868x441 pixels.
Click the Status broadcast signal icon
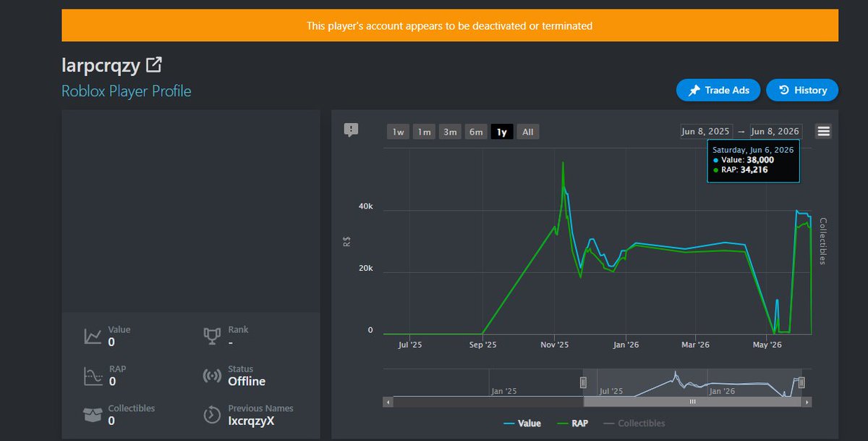tap(211, 375)
